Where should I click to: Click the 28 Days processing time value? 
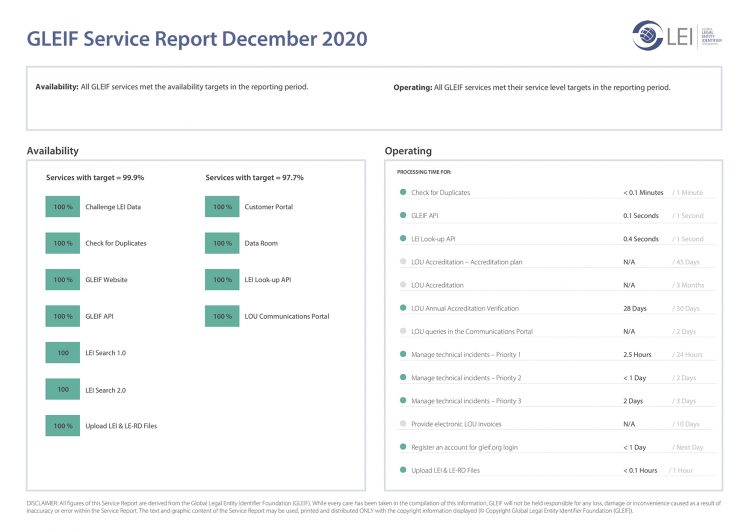click(x=635, y=308)
